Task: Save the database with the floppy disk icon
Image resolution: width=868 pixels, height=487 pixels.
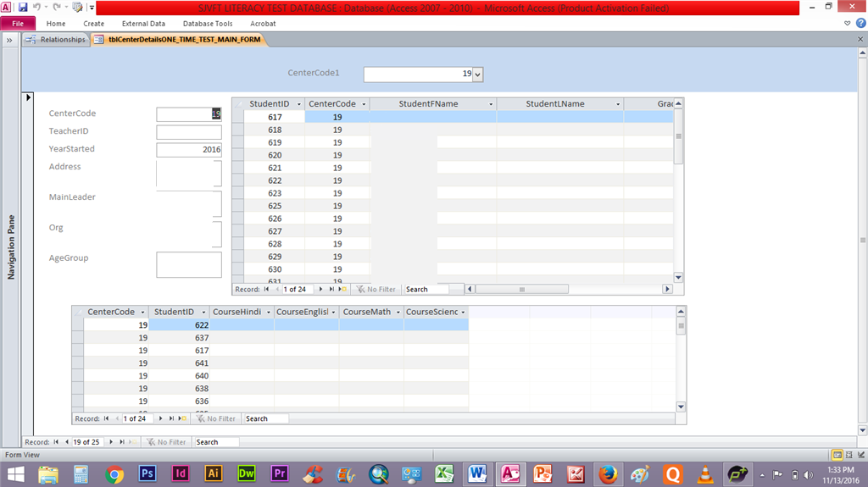Action: coord(23,8)
